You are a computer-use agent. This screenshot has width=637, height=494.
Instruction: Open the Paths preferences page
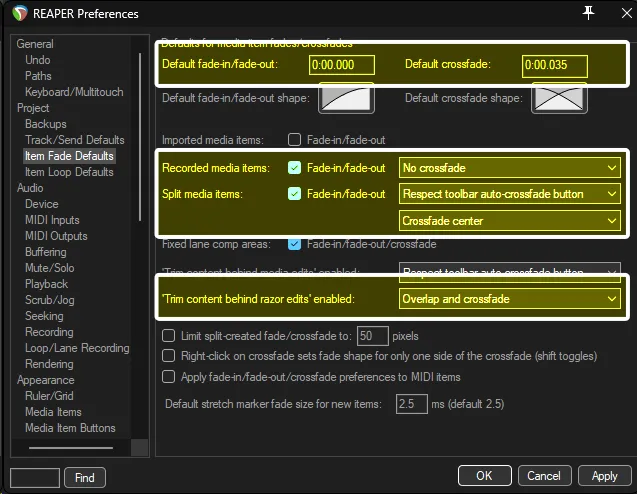[x=38, y=76]
